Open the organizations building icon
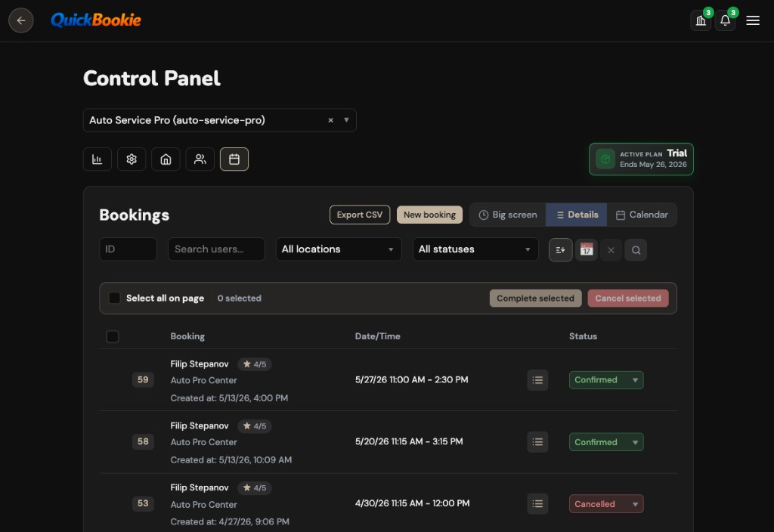774x532 pixels. [x=701, y=20]
